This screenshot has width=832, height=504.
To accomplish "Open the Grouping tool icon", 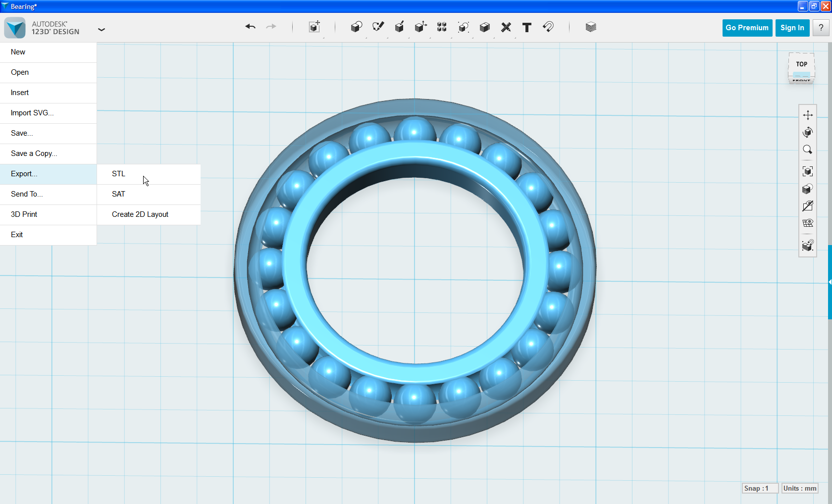I will pos(463,27).
